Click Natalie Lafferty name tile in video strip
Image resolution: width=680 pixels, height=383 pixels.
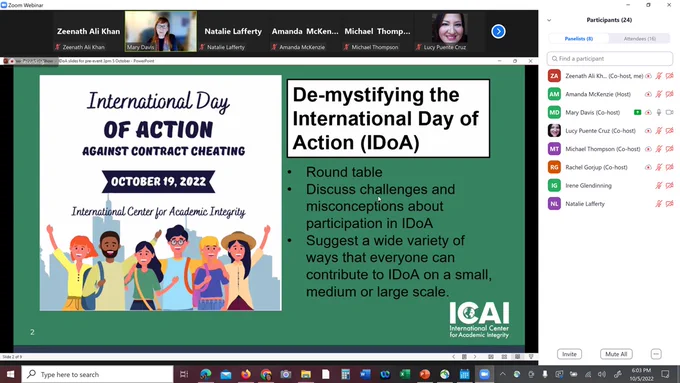tap(233, 31)
